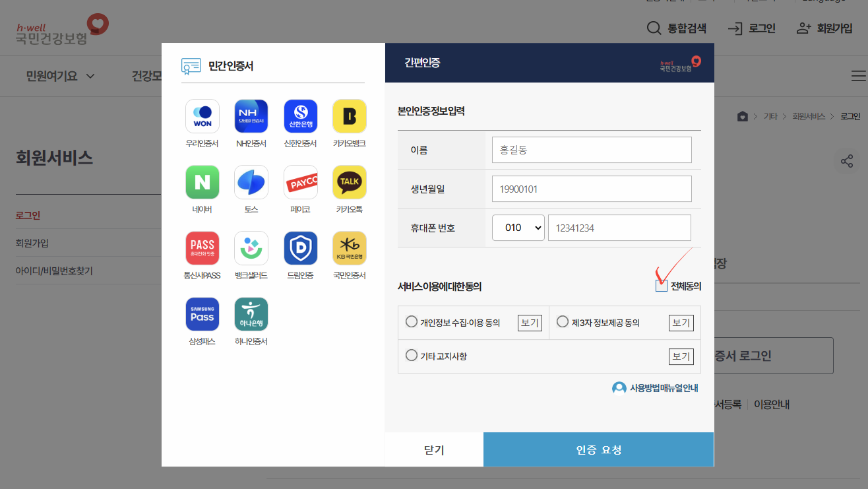Choose the 통신사PASS authentication icon
Image resolution: width=868 pixels, height=489 pixels.
(x=202, y=248)
